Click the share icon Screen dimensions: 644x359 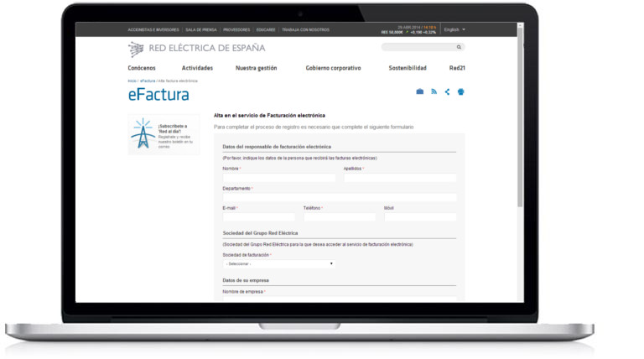pyautogui.click(x=447, y=91)
